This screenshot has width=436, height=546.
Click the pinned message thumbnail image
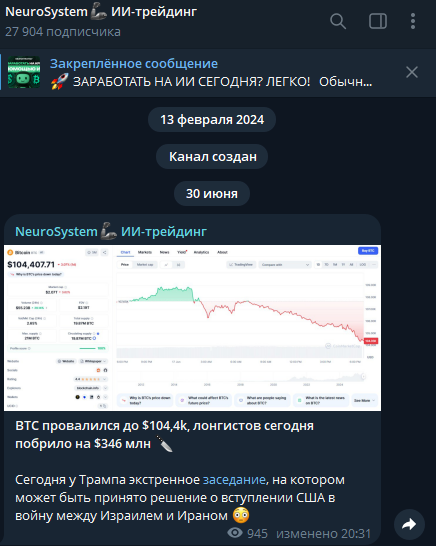(24, 72)
